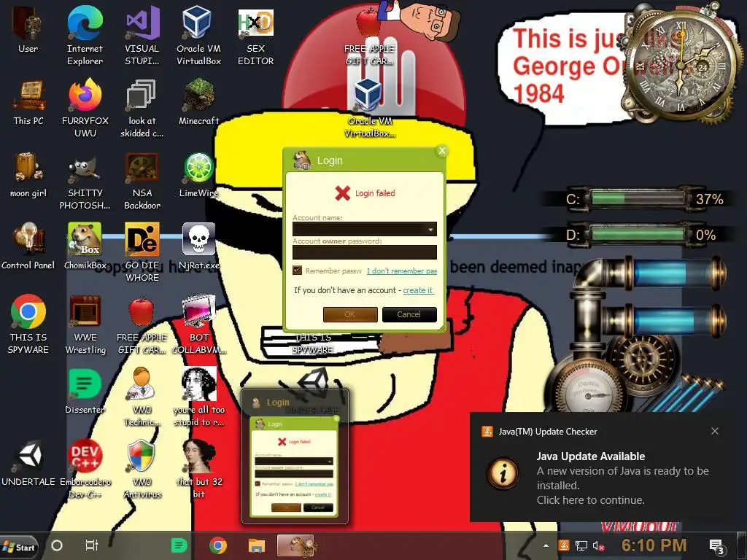Open Task View on the taskbar
747x560 pixels.
(x=91, y=545)
